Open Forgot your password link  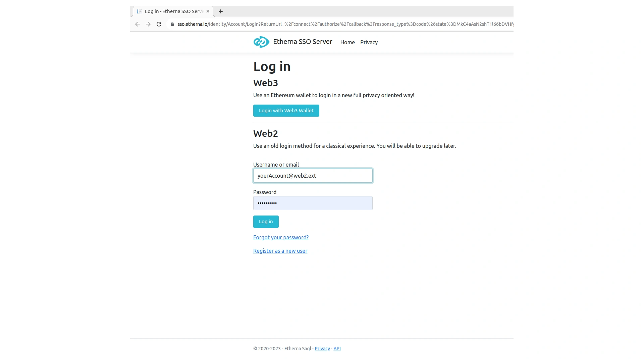coord(281,237)
